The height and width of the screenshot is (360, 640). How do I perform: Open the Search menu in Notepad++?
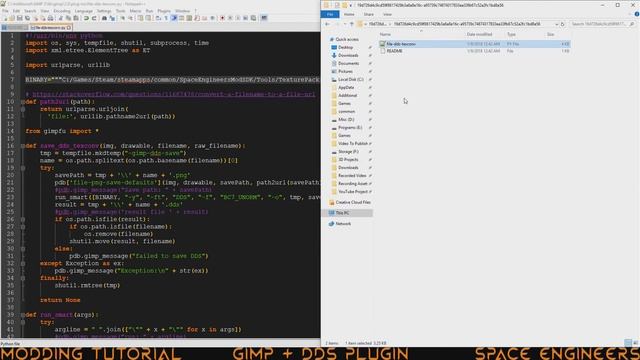(30, 11)
